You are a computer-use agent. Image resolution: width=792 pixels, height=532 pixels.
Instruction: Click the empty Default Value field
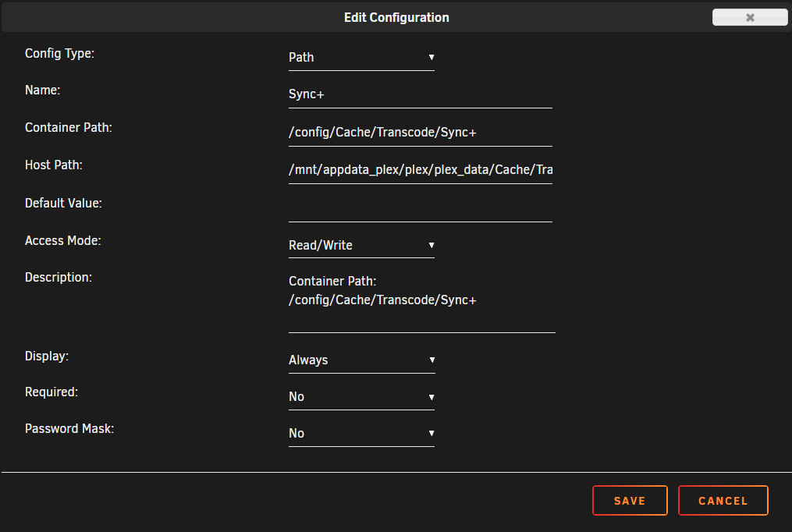420,209
